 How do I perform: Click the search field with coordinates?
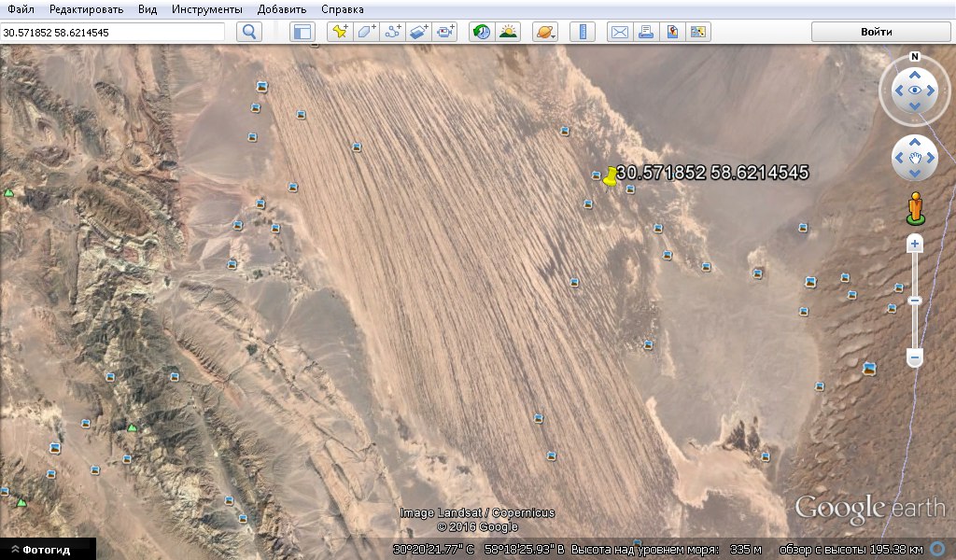pos(112,33)
